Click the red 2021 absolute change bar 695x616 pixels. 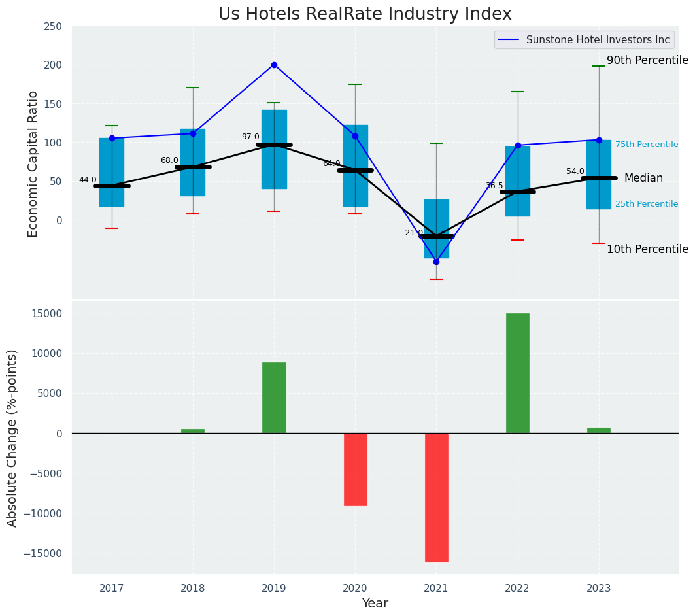pos(436,497)
